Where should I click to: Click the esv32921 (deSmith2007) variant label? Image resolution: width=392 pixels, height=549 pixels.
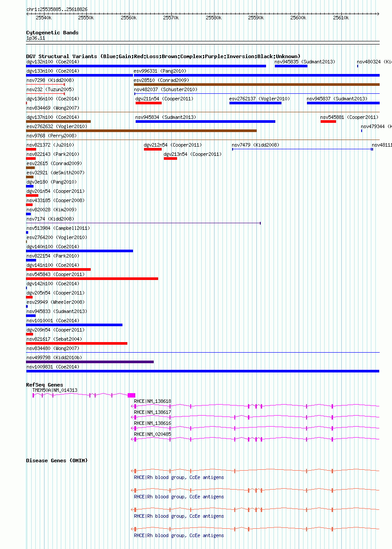[x=55, y=173]
